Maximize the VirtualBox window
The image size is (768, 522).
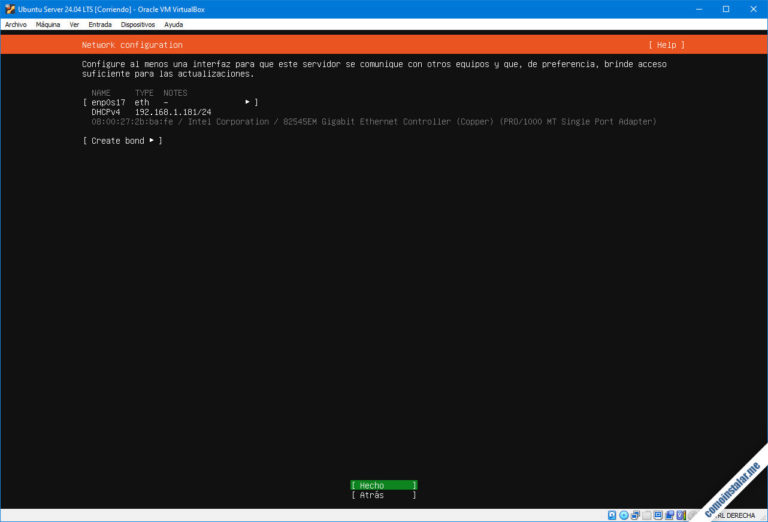coord(726,9)
